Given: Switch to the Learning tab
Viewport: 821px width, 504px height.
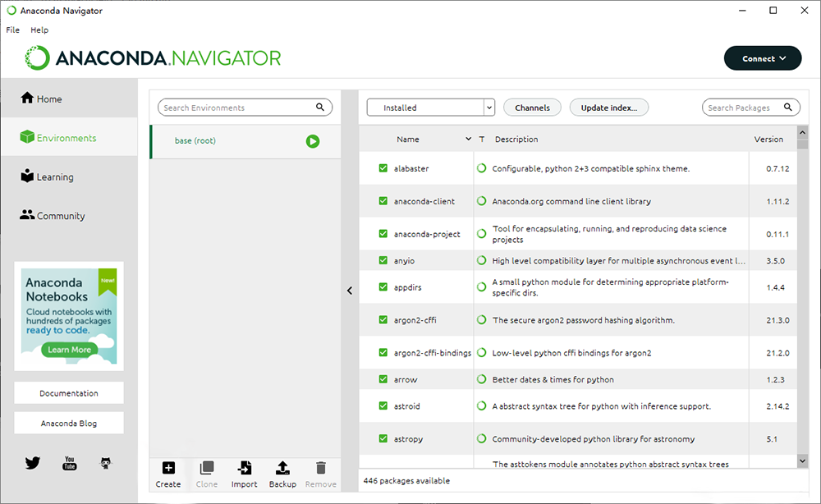Looking at the screenshot, I should click(x=54, y=177).
